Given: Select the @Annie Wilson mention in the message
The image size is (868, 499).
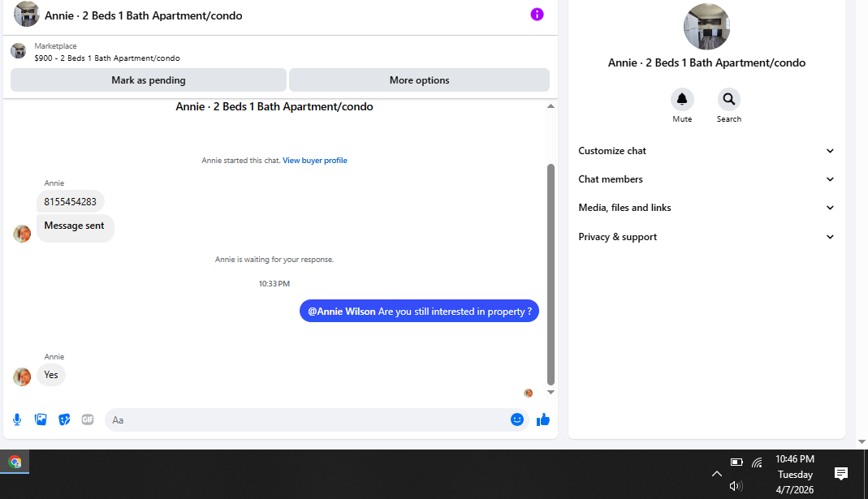Looking at the screenshot, I should 342,312.
